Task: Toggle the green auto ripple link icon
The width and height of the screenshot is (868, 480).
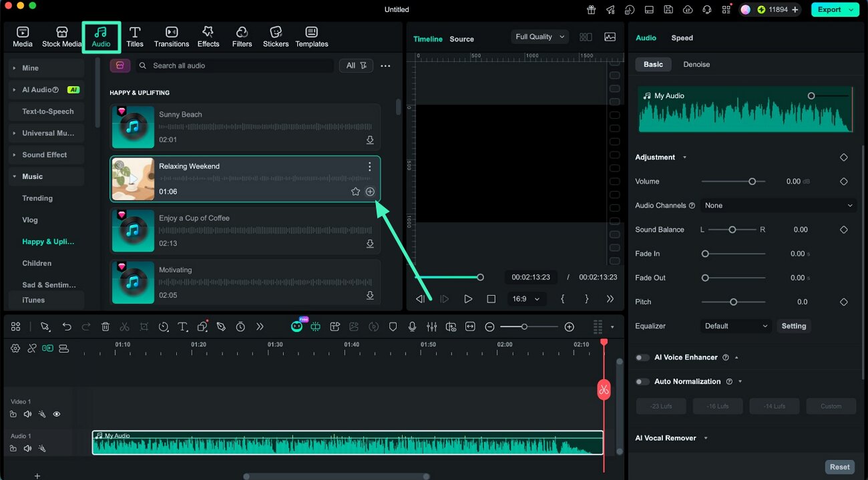Action: tap(47, 348)
